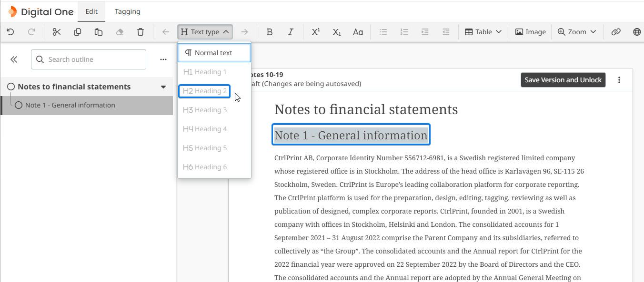Collapse the outline sidebar panel
The width and height of the screenshot is (644, 282).
coord(14,59)
